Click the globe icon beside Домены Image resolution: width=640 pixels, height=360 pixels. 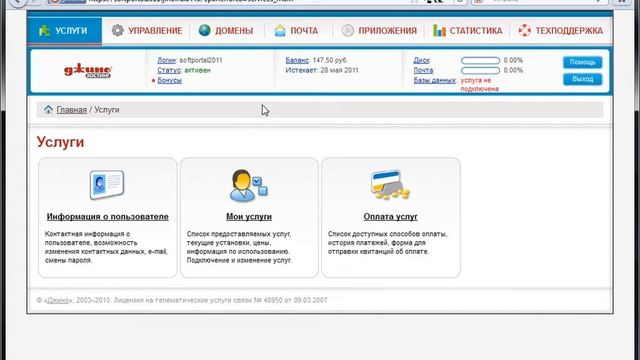point(204,30)
